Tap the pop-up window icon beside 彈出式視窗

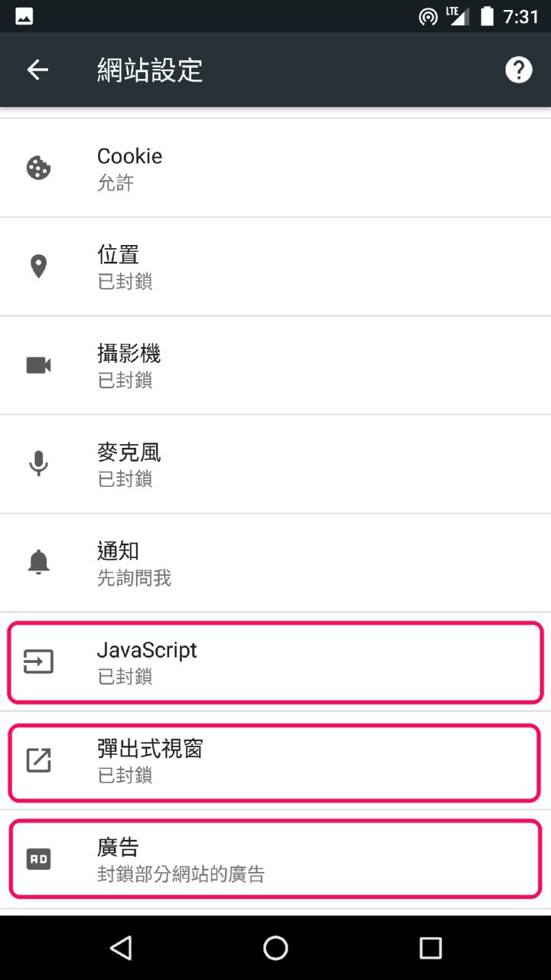[38, 760]
